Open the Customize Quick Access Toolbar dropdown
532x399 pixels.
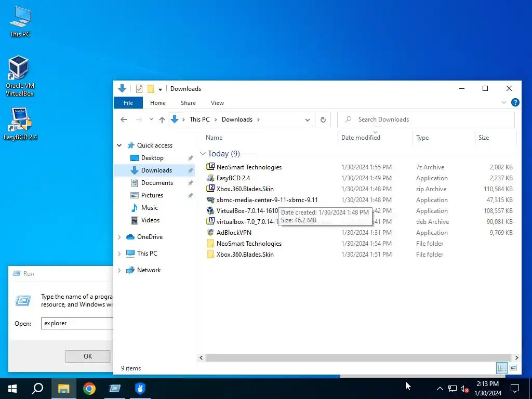(x=160, y=89)
